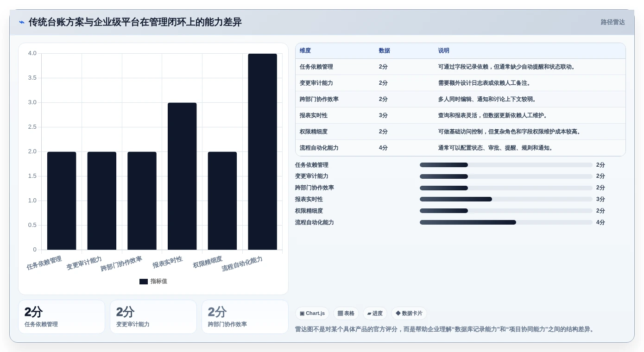Select the Chart.js chip
Image resolution: width=644 pixels, height=352 pixels.
(x=312, y=314)
